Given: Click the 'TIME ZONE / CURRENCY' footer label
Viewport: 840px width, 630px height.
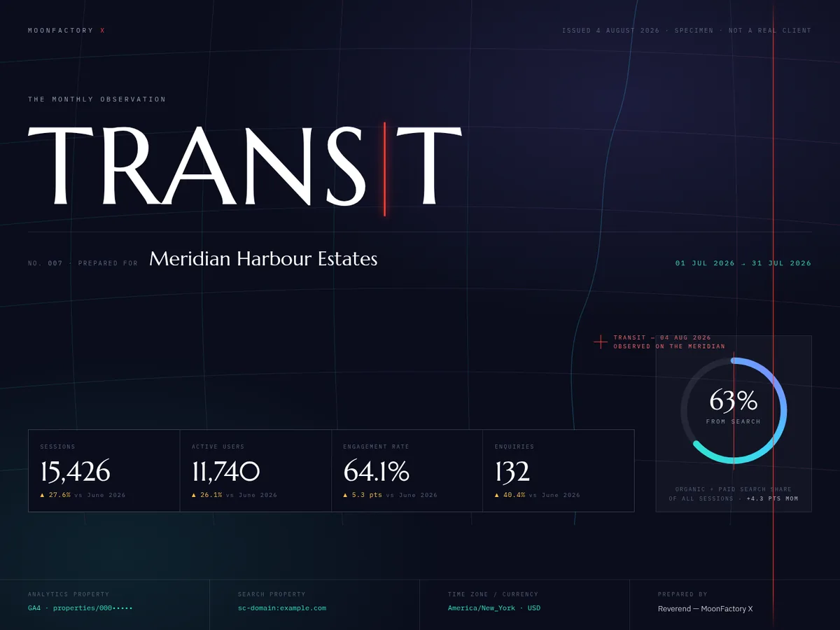Looking at the screenshot, I should point(493,594).
